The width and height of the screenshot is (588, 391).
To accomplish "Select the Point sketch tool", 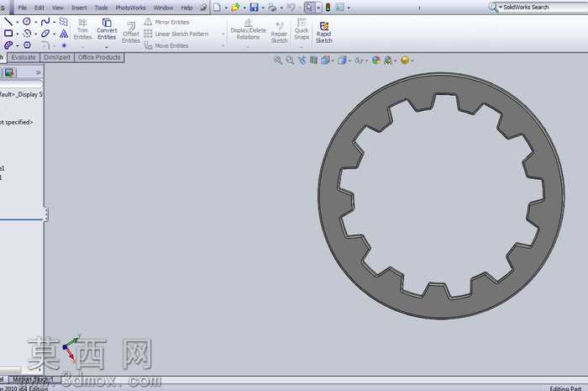I will coord(64,45).
